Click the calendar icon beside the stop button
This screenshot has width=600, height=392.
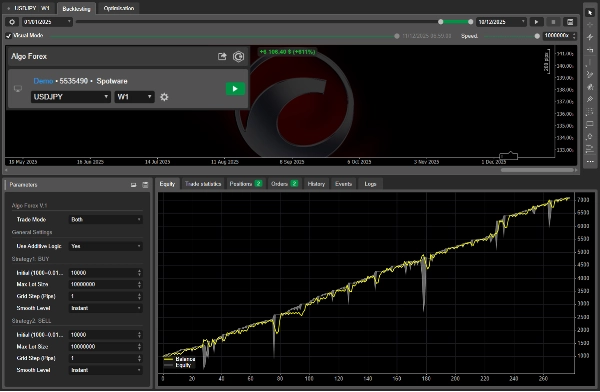pos(570,22)
